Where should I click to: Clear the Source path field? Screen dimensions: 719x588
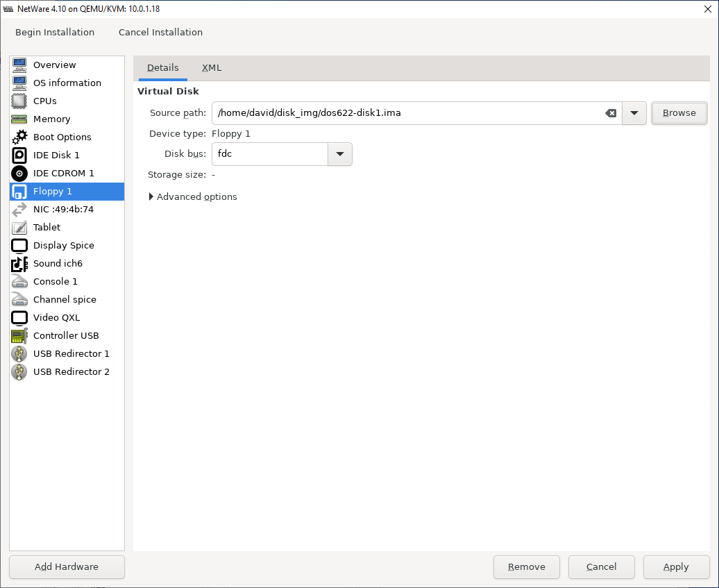611,113
